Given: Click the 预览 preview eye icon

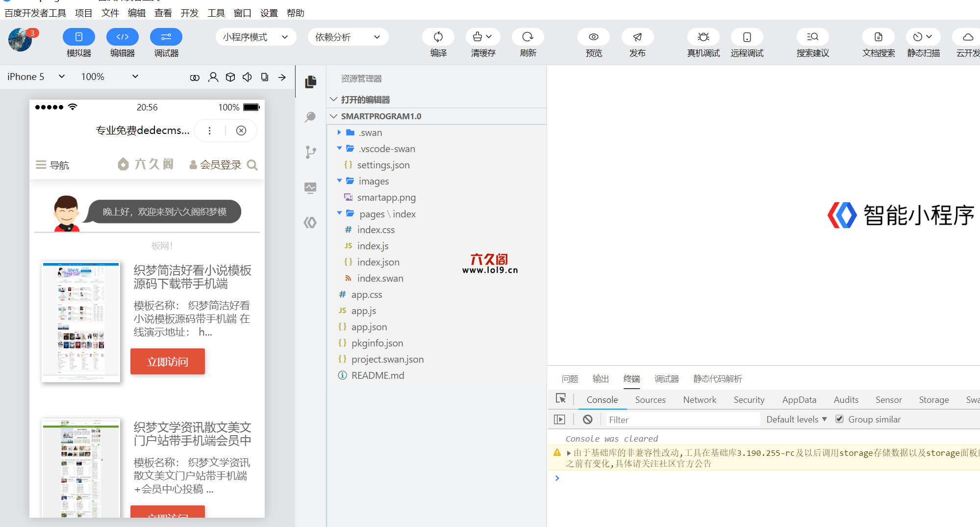Looking at the screenshot, I should pos(593,37).
